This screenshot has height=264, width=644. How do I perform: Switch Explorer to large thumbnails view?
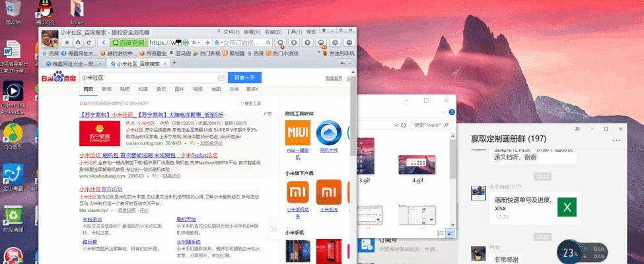(450, 233)
